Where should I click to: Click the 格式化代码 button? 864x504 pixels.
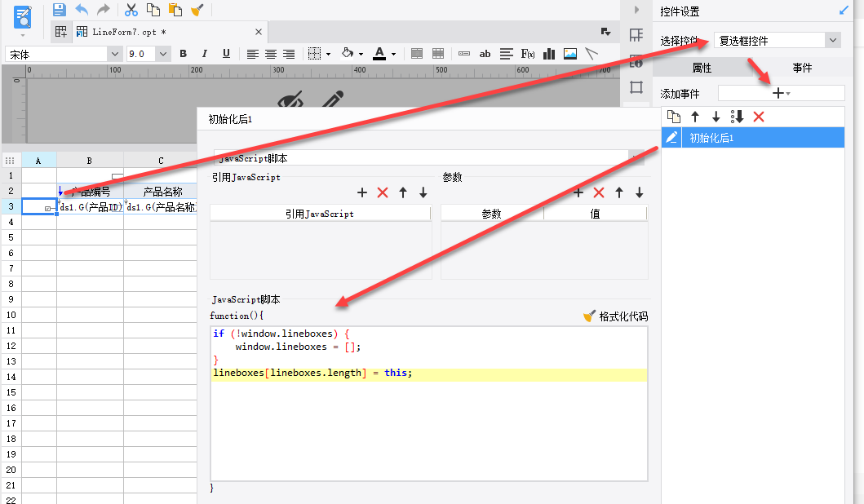click(x=615, y=316)
